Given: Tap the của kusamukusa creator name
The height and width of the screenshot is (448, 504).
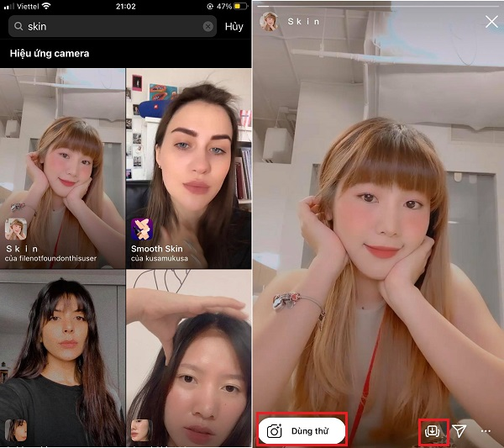Looking at the screenshot, I should pyautogui.click(x=160, y=258).
